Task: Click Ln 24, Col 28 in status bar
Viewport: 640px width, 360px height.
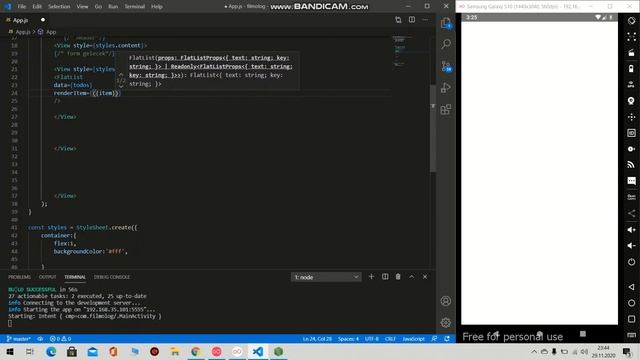Action: [x=317, y=339]
